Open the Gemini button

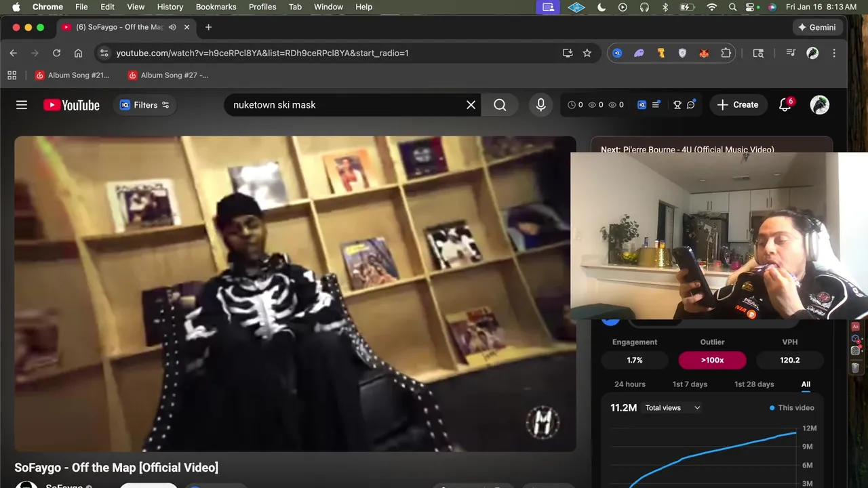click(817, 27)
